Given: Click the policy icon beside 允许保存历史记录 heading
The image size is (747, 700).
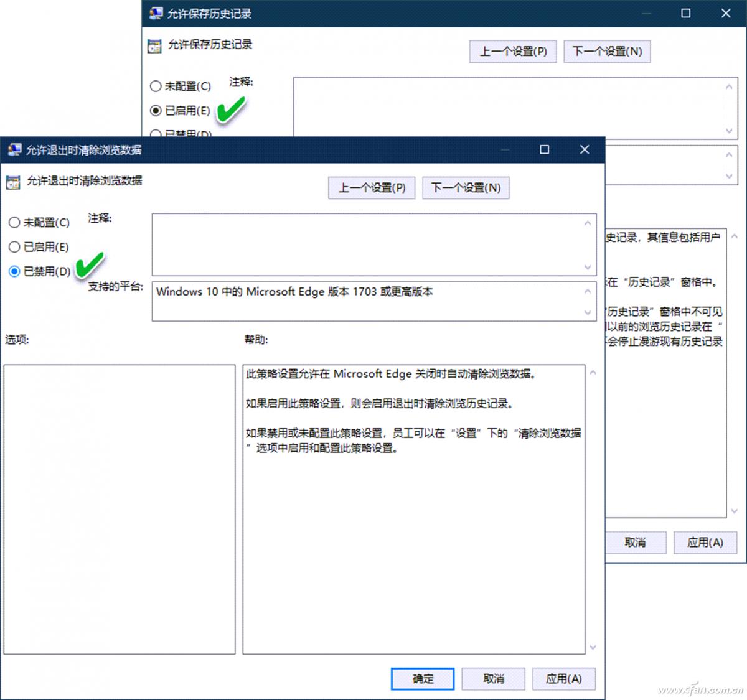Looking at the screenshot, I should pyautogui.click(x=154, y=46).
